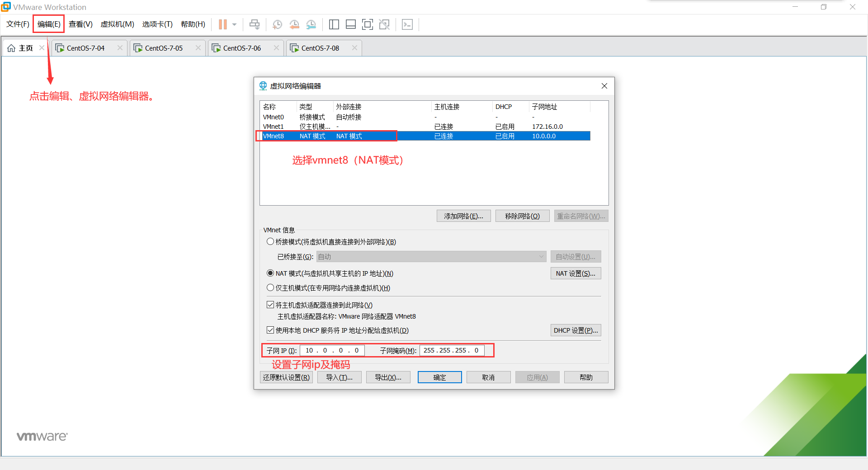868x470 pixels.
Task: Toggle the thumbnail bar view icon
Action: 351,24
